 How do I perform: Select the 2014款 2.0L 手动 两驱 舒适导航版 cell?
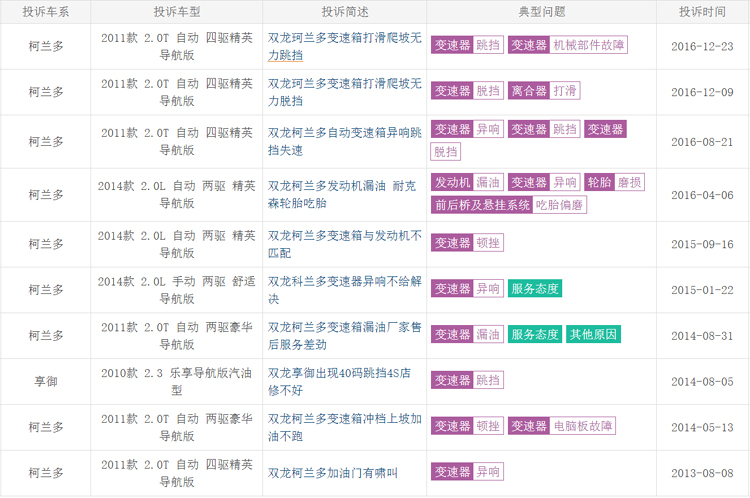[x=176, y=290]
